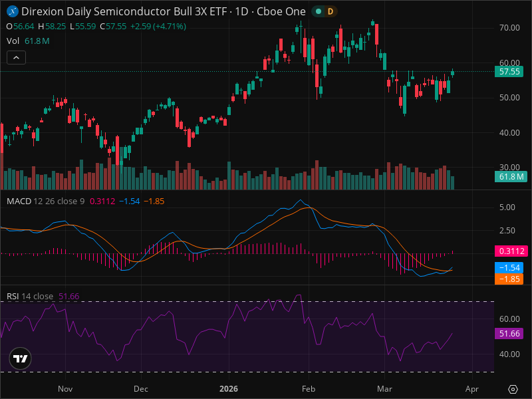This screenshot has width=532, height=399.
Task: Click the 5.00 MACD axis label
Action: pyautogui.click(x=507, y=207)
